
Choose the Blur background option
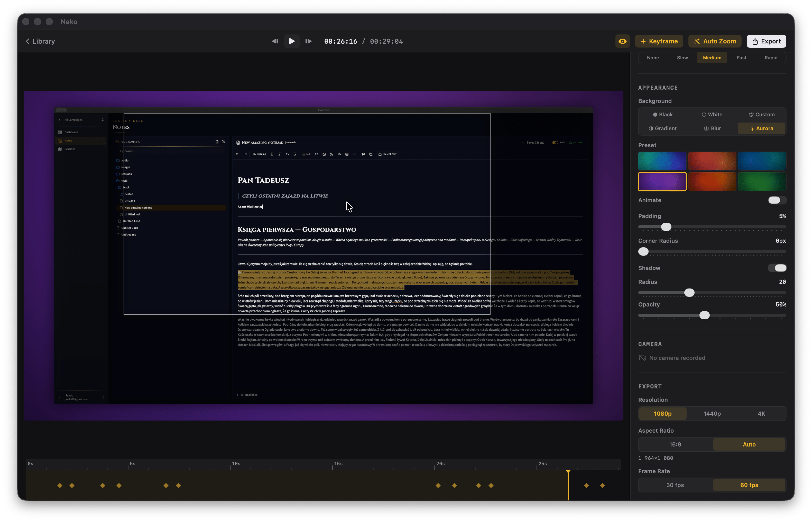point(712,128)
